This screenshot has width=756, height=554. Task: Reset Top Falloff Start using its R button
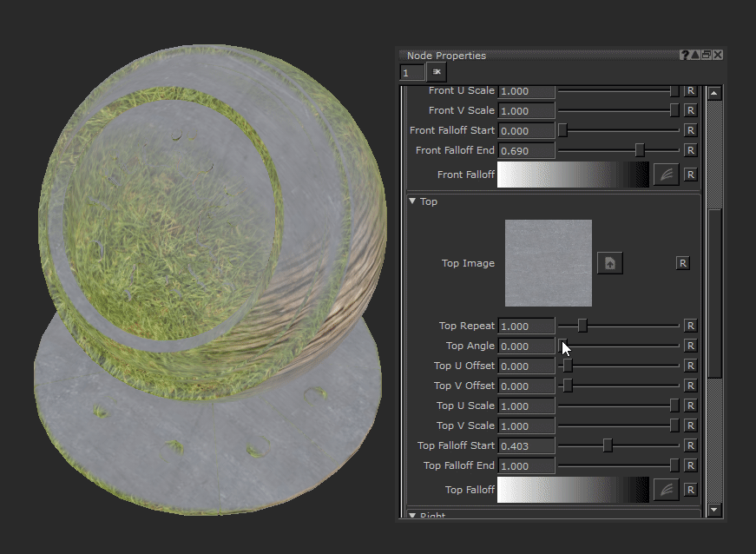(690, 445)
